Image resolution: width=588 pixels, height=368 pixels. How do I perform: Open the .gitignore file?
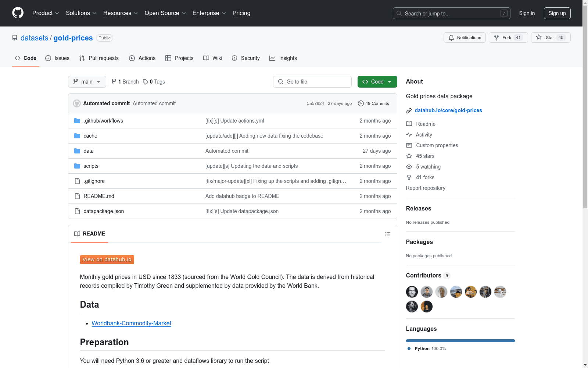pyautogui.click(x=94, y=181)
